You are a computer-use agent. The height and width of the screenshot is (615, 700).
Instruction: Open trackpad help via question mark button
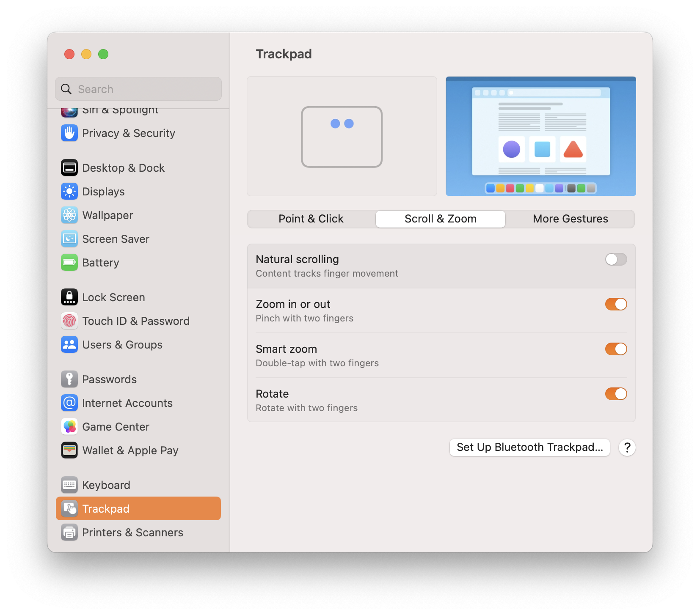tap(627, 448)
